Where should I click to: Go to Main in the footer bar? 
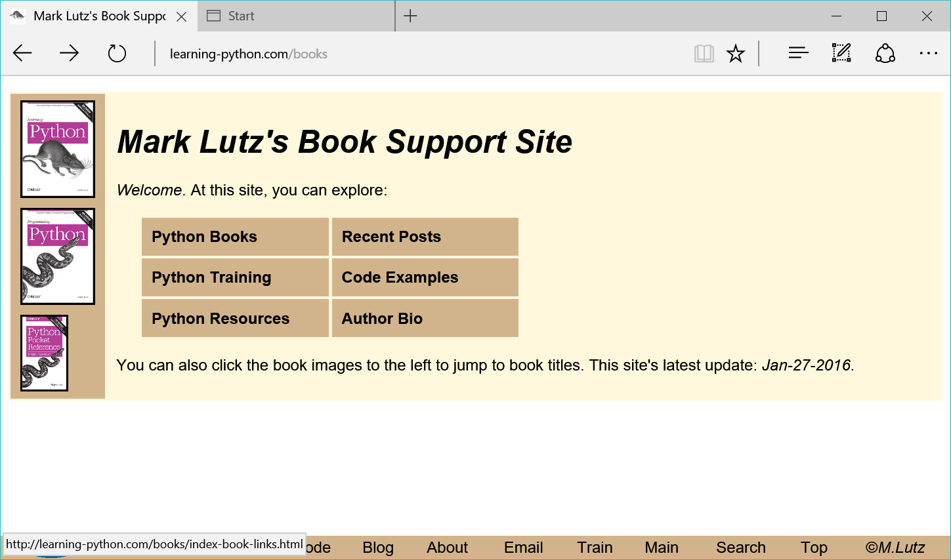pos(662,548)
